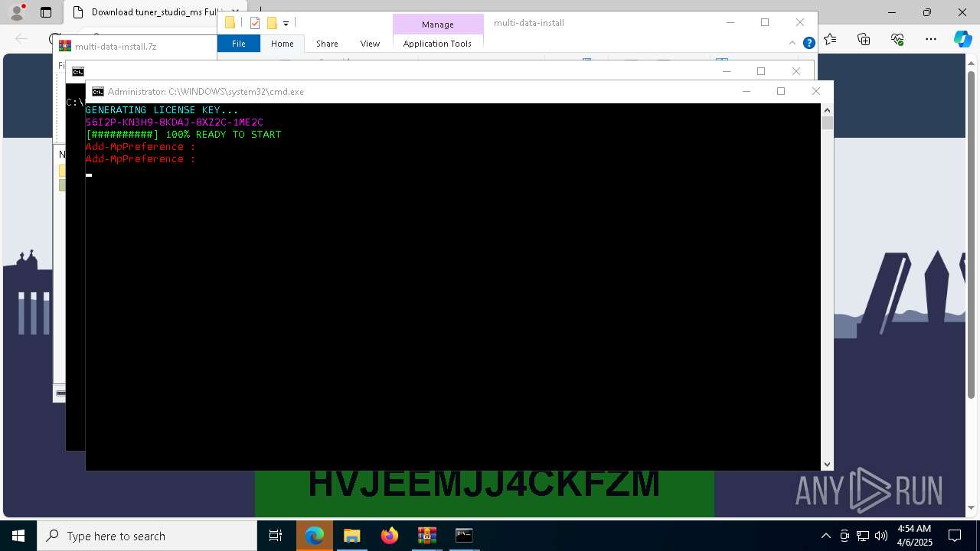Click the network tray icon
This screenshot has width=980, height=551.
click(x=863, y=536)
